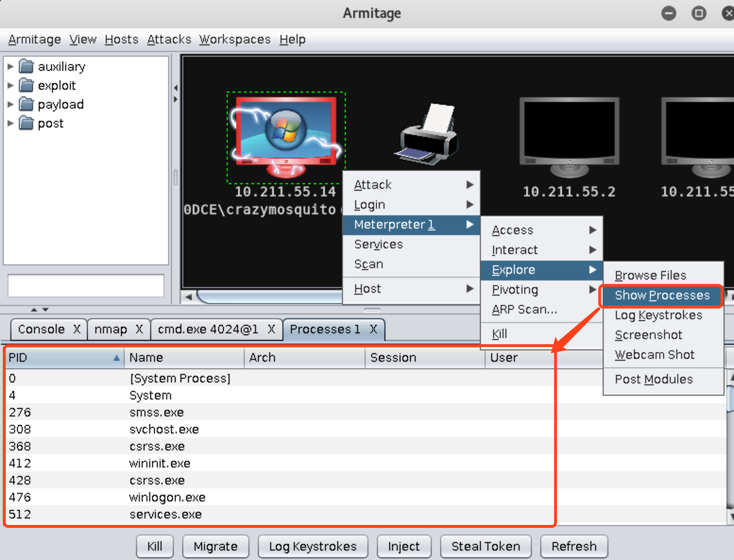
Task: Sort processes by PID column
Action: point(64,357)
